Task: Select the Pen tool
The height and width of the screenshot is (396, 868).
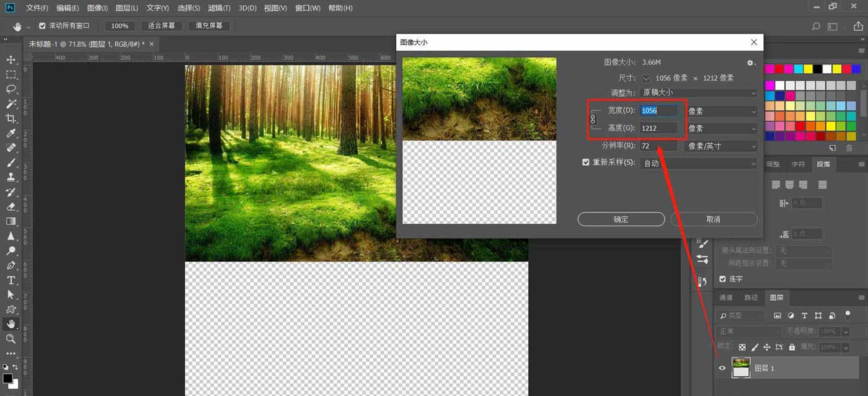Action: (11, 265)
